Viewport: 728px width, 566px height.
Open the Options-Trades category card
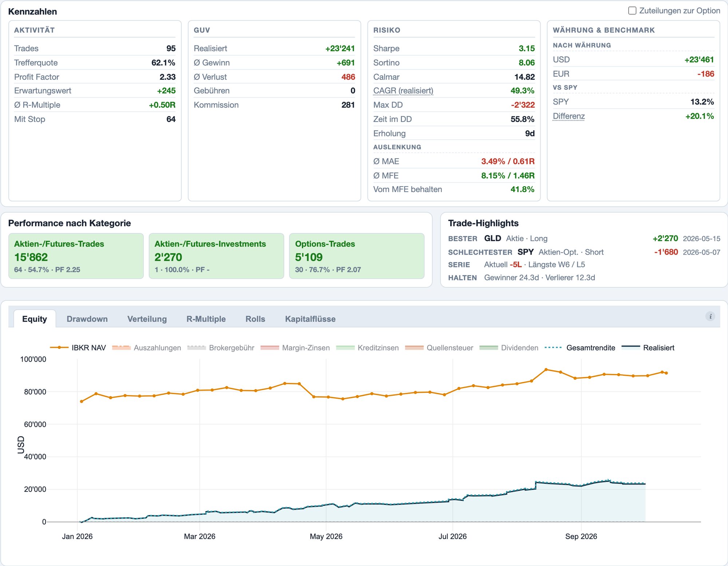357,256
